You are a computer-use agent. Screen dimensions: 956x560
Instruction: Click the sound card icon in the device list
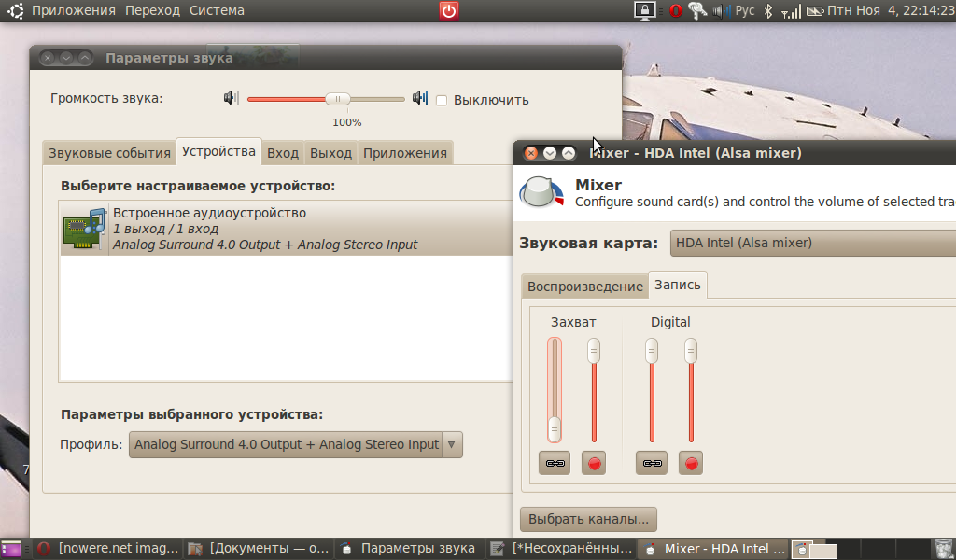point(85,229)
